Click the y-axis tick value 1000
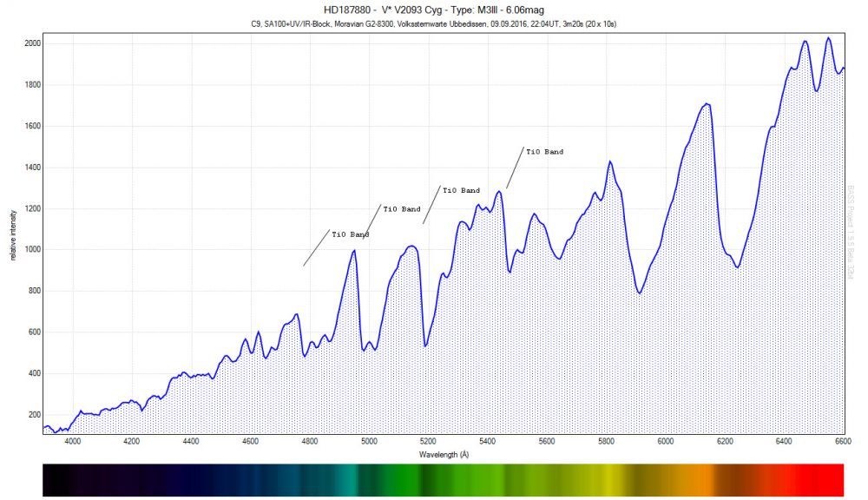Screen dimensions: 868x500 pyautogui.click(x=32, y=250)
